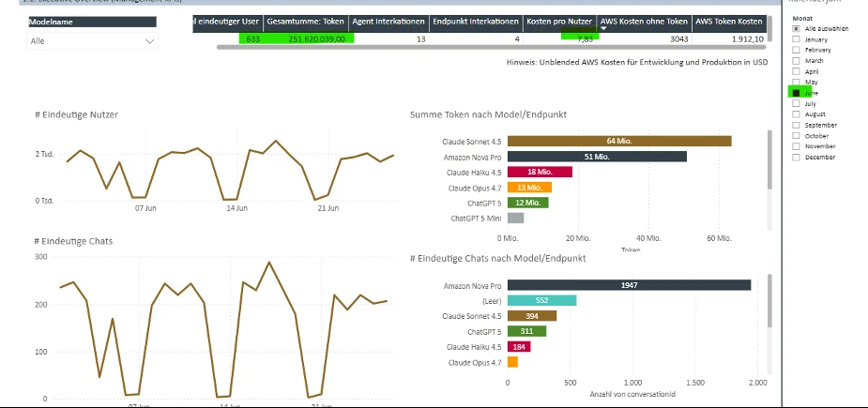Check the May month filter
The width and height of the screenshot is (868, 408).
[x=796, y=82]
